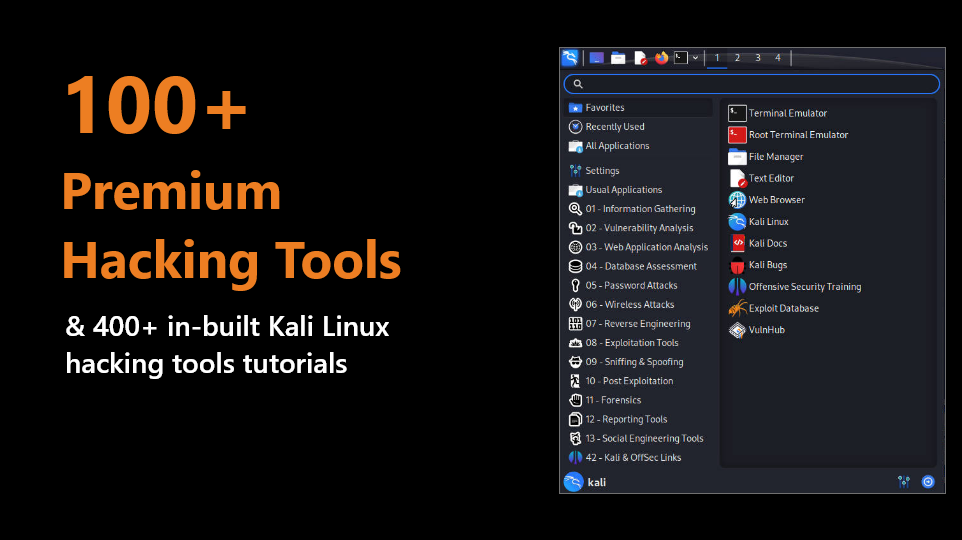
Task: Click the text editor icon in the top panel
Action: pyautogui.click(x=640, y=58)
